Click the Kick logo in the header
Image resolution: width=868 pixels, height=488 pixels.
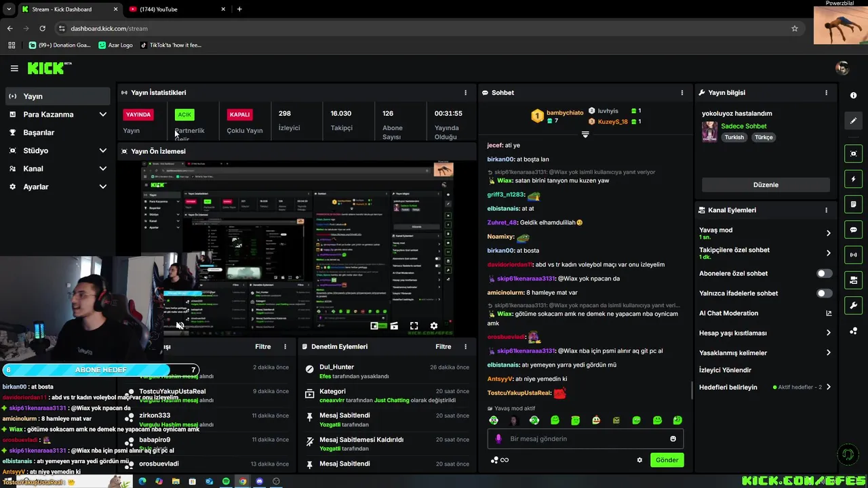[x=49, y=68]
